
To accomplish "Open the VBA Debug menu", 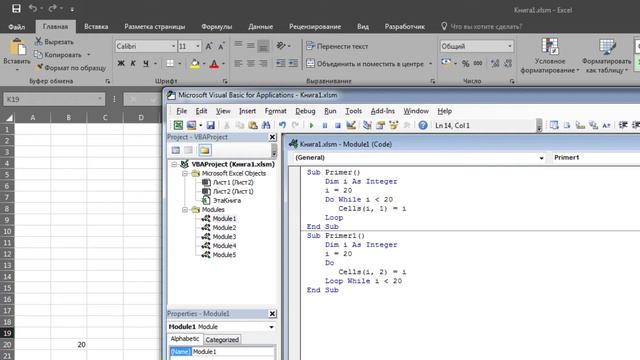I will coord(305,111).
